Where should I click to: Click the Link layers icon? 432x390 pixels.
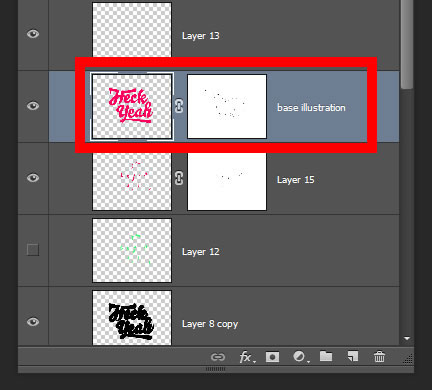218,357
